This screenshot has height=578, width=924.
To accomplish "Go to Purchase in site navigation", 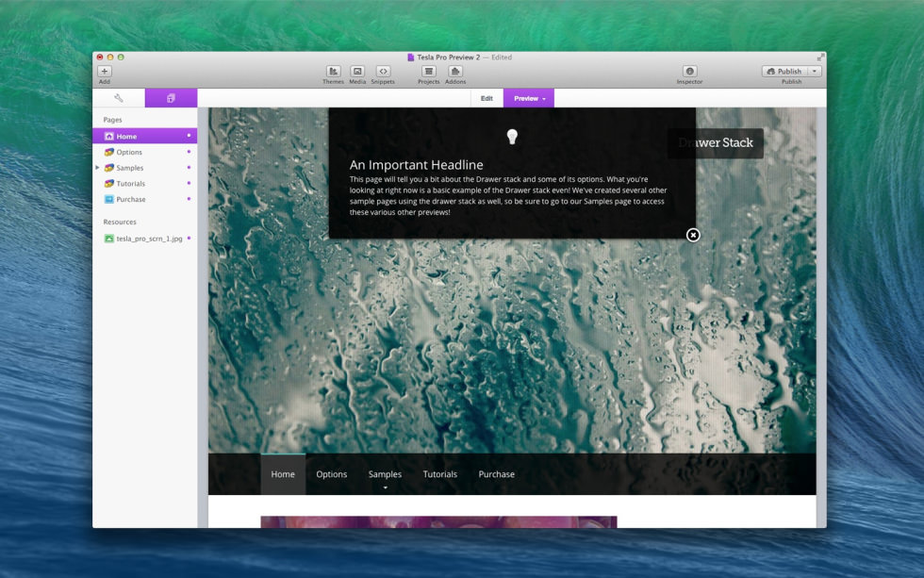I will (496, 474).
